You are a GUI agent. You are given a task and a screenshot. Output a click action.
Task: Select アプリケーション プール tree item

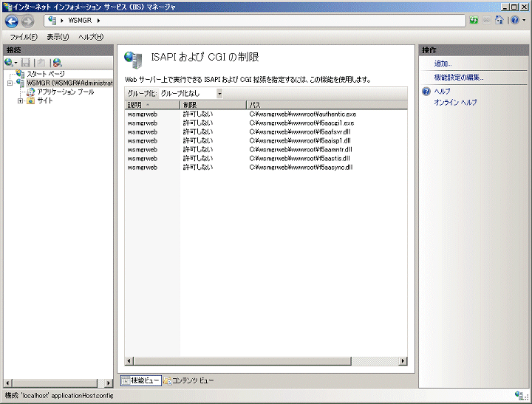click(x=66, y=92)
